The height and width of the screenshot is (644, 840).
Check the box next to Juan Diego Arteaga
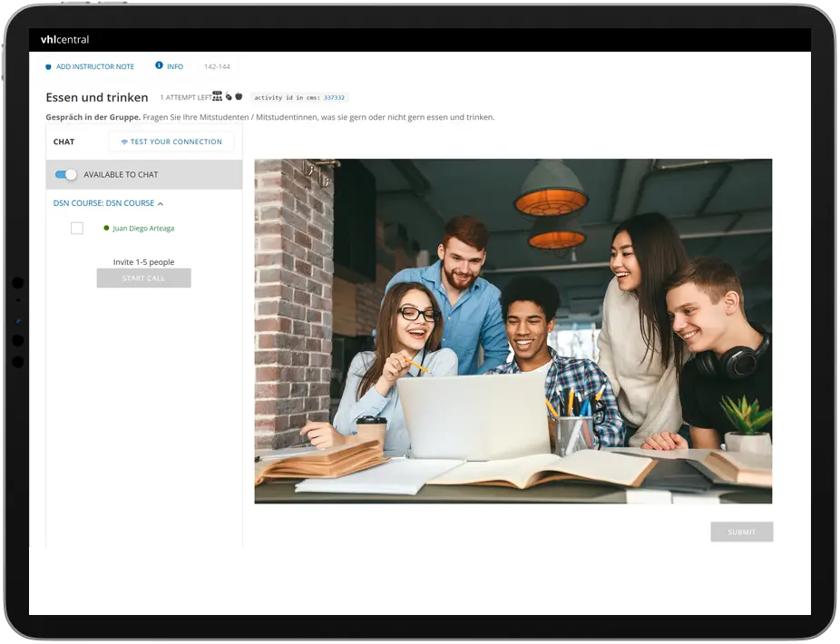click(77, 229)
